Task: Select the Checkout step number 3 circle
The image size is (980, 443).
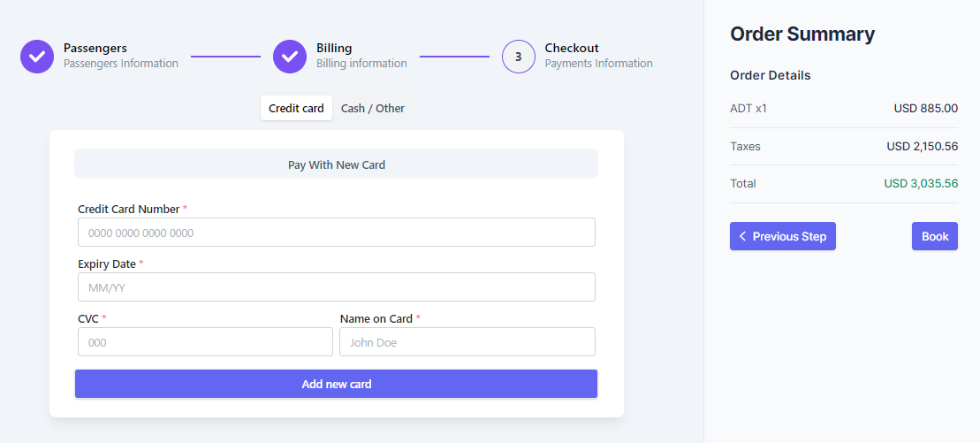Action: (519, 57)
